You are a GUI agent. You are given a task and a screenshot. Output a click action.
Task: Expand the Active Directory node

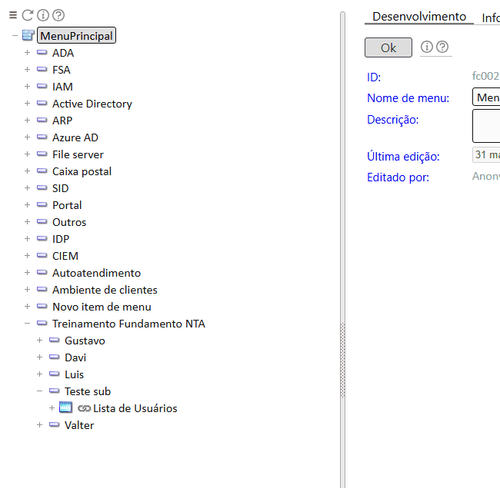[x=27, y=103]
